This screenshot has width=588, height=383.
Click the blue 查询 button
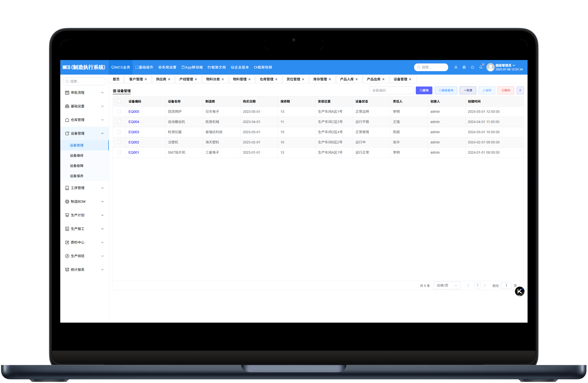coord(424,90)
